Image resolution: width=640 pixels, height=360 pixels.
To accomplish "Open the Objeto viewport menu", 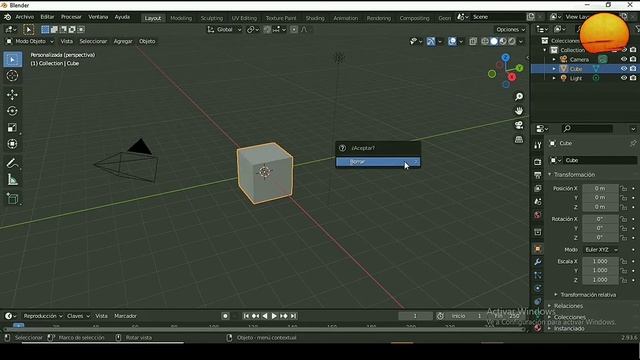I will tap(147, 41).
